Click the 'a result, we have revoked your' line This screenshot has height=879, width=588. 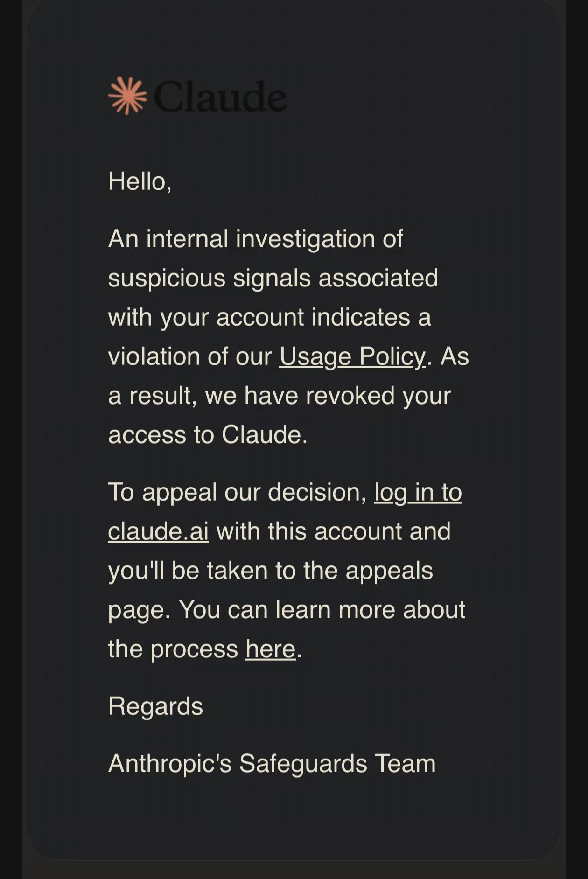pos(280,396)
